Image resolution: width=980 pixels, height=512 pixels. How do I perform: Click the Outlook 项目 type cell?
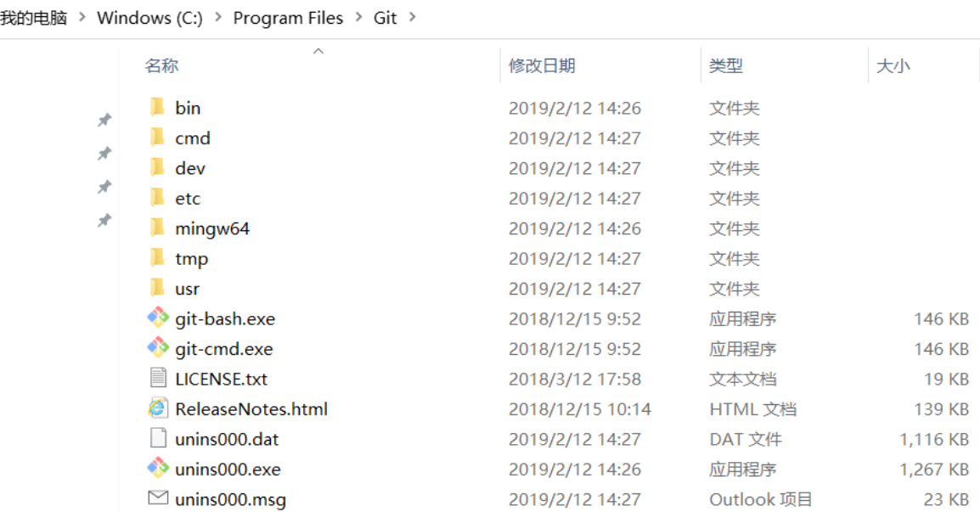click(761, 499)
